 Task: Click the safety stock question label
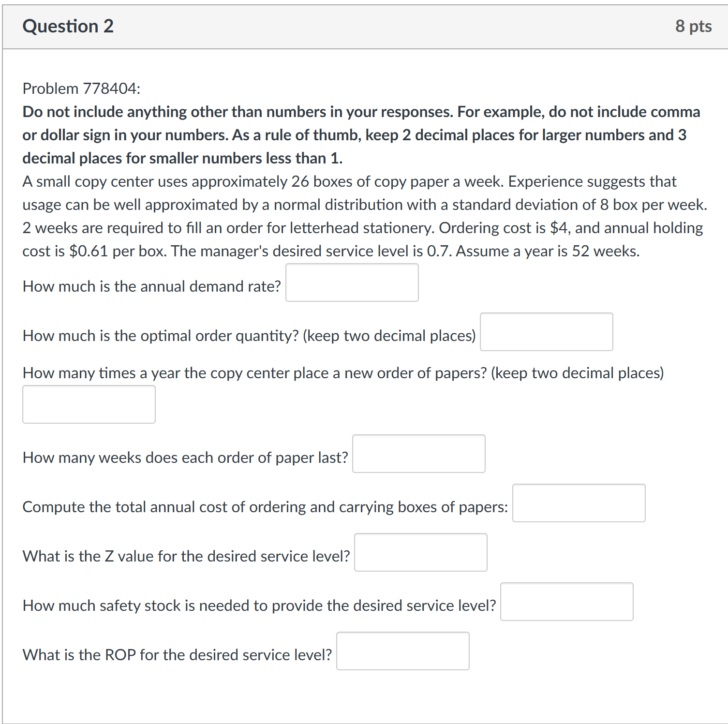click(x=259, y=605)
